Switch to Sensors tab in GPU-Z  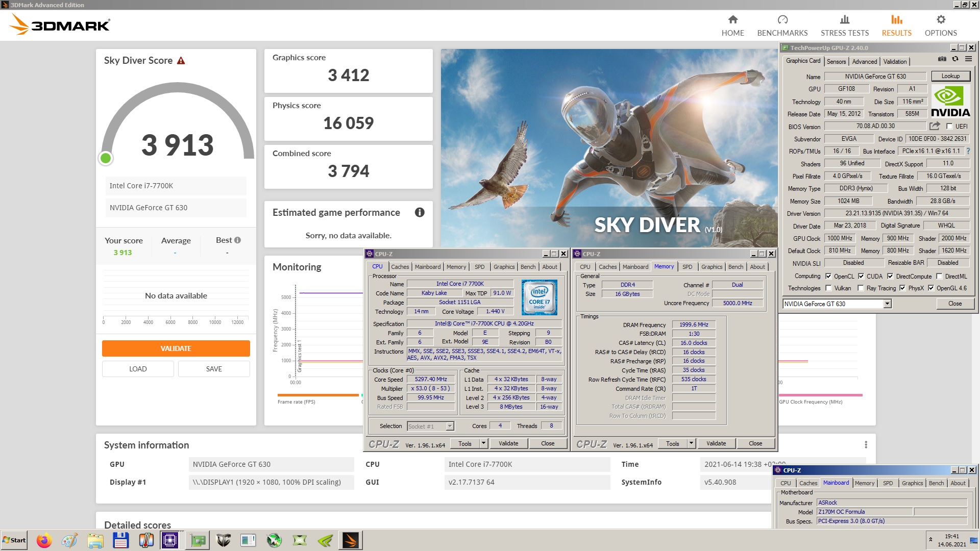click(x=836, y=61)
